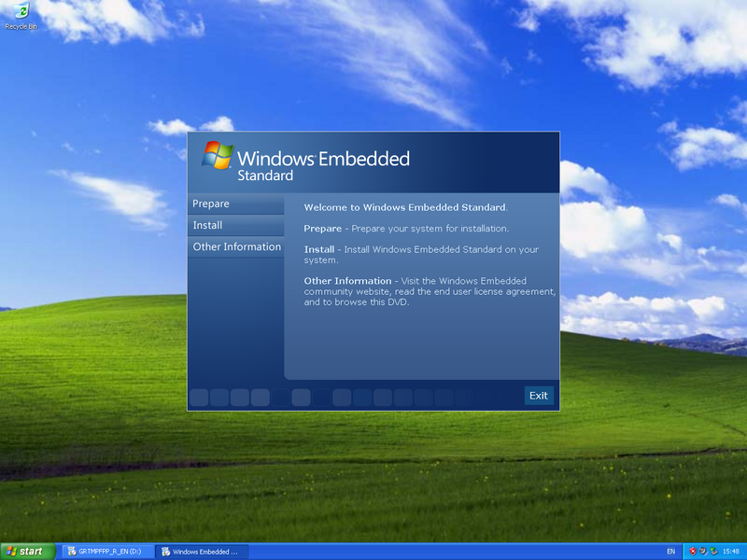Click the EN language bar indicator
This screenshot has height=560, width=747.
click(670, 552)
